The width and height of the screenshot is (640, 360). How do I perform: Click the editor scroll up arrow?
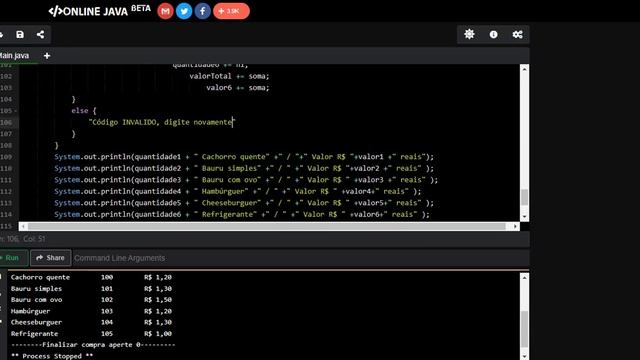(x=524, y=69)
